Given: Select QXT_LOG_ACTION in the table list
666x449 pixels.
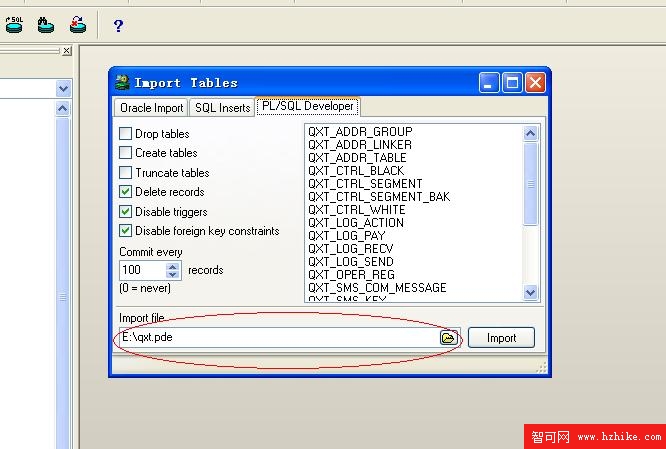Looking at the screenshot, I should pos(356,223).
